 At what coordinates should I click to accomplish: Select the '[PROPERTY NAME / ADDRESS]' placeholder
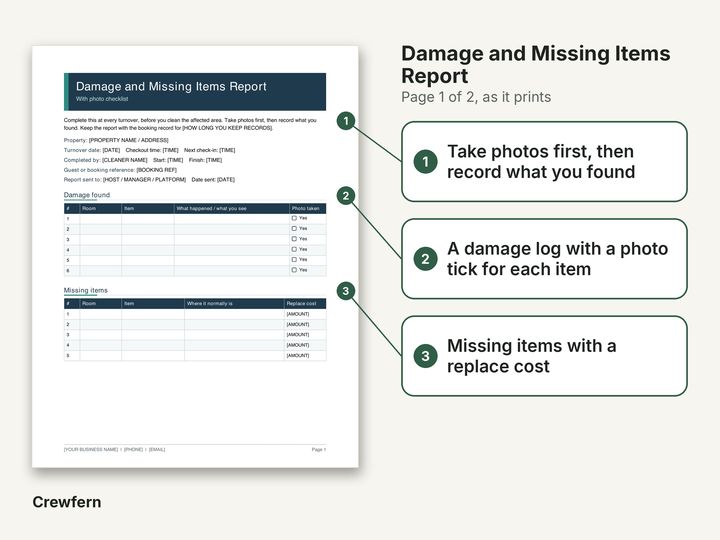(x=129, y=140)
